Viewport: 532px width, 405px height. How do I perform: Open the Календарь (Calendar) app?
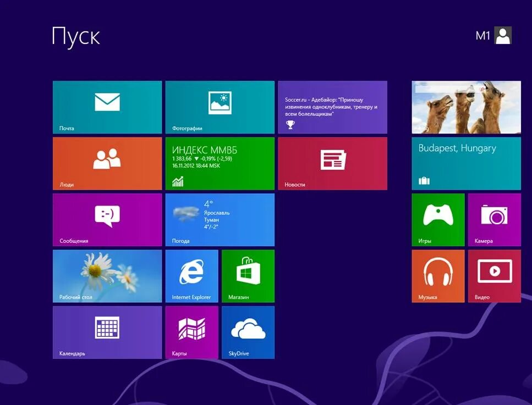coord(107,332)
